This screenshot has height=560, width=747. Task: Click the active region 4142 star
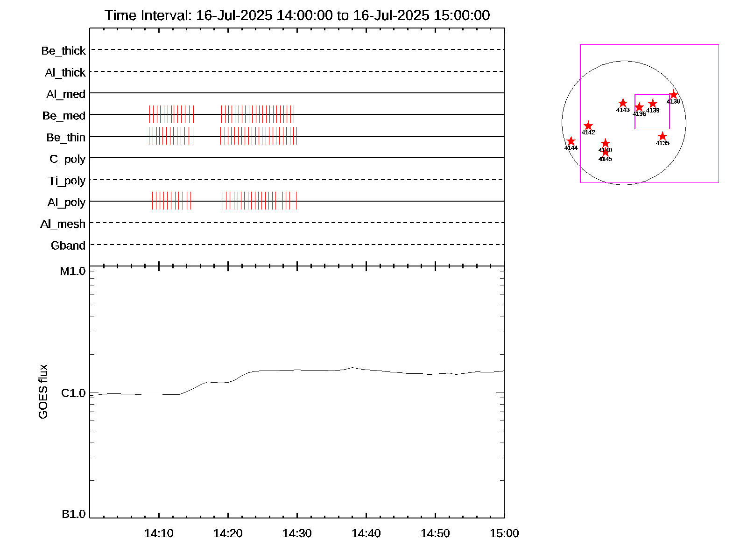click(x=588, y=126)
